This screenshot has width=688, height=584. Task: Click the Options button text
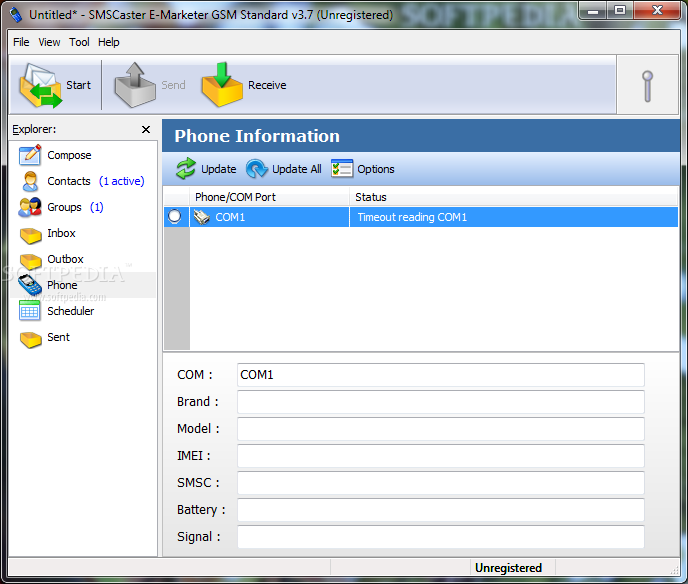pos(376,169)
